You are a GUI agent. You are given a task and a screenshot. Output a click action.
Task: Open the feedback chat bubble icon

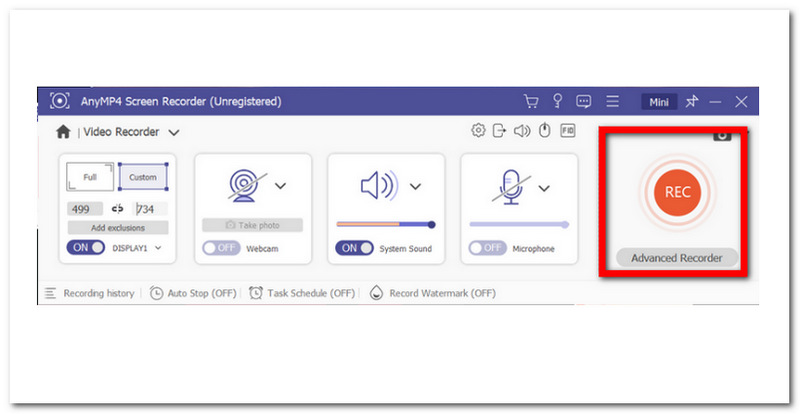click(584, 102)
